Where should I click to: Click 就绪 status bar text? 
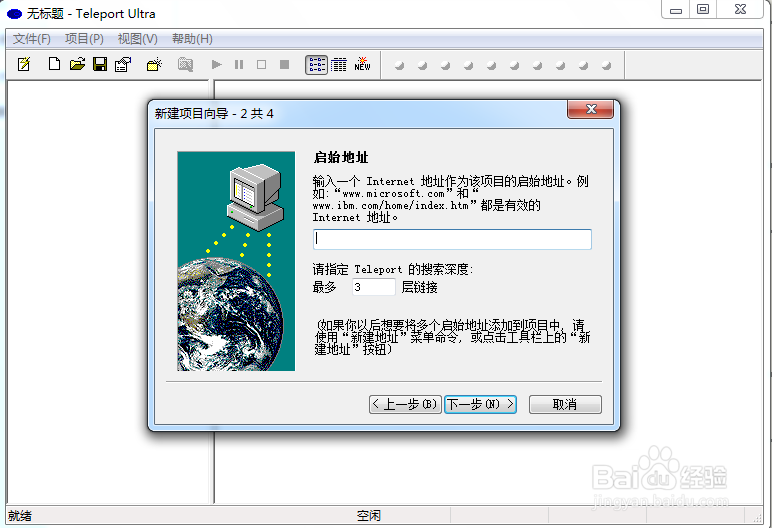(20, 516)
